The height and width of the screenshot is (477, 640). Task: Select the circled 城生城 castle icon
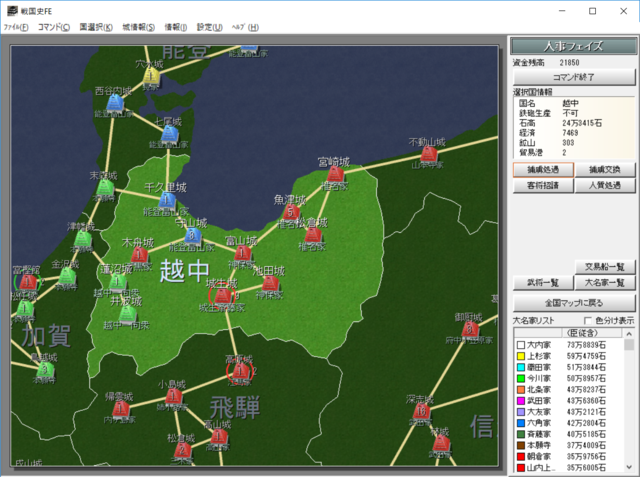[222, 295]
